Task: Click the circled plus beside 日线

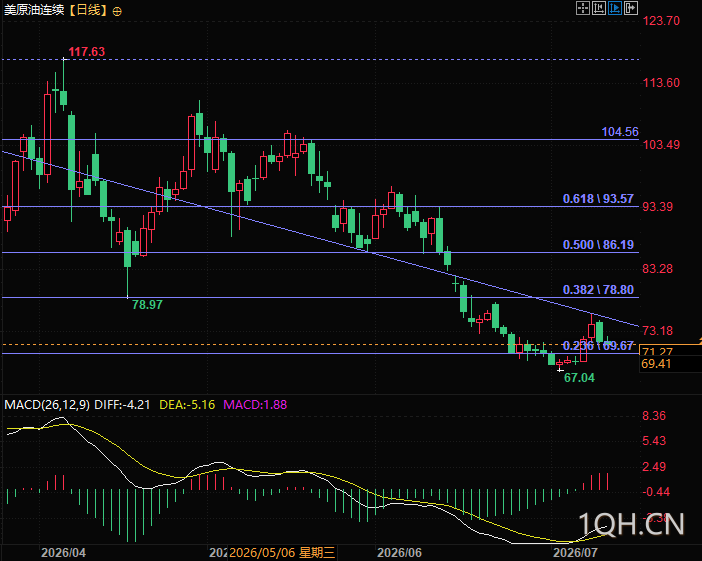Action: pyautogui.click(x=117, y=12)
